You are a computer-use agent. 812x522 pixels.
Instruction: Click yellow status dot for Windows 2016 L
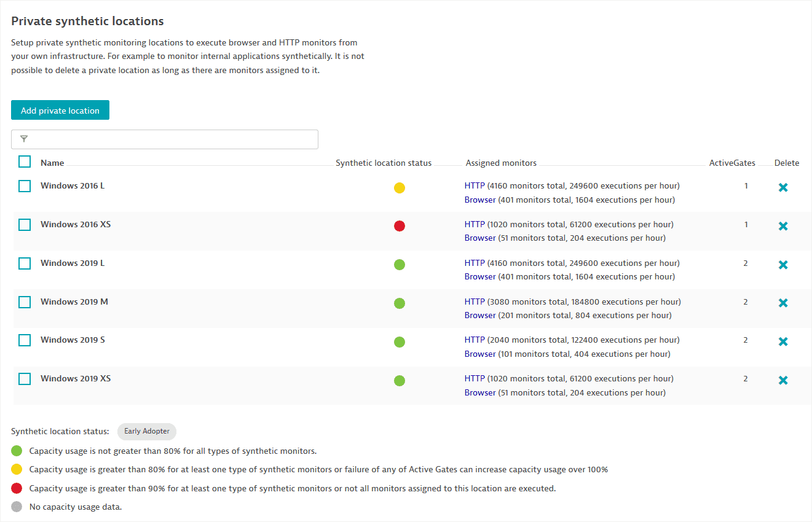(400, 188)
